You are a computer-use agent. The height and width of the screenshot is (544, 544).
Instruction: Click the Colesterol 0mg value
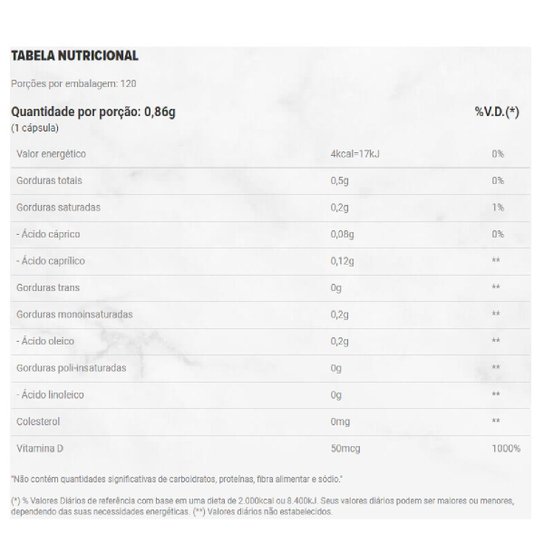tap(340, 422)
